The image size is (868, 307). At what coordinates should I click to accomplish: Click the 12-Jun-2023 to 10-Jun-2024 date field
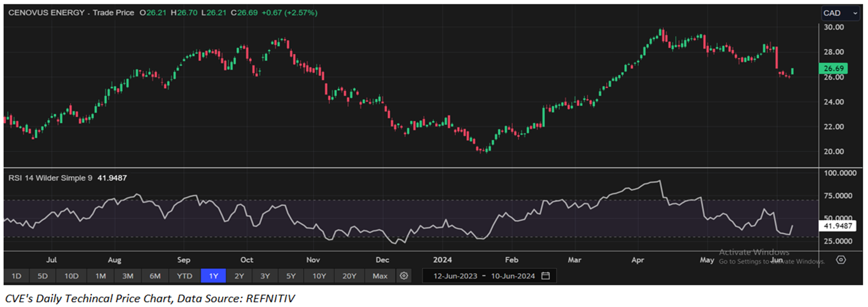489,276
